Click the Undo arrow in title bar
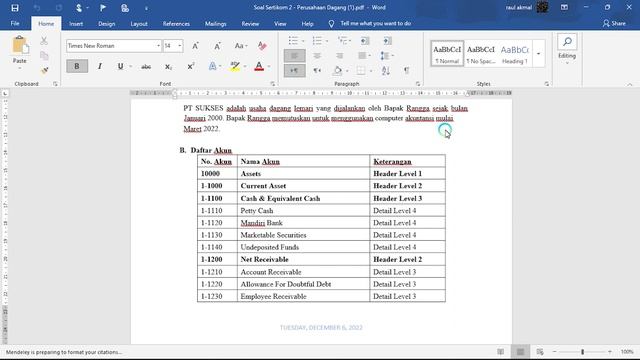Viewport: 640px width, 360px height. tap(37, 8)
